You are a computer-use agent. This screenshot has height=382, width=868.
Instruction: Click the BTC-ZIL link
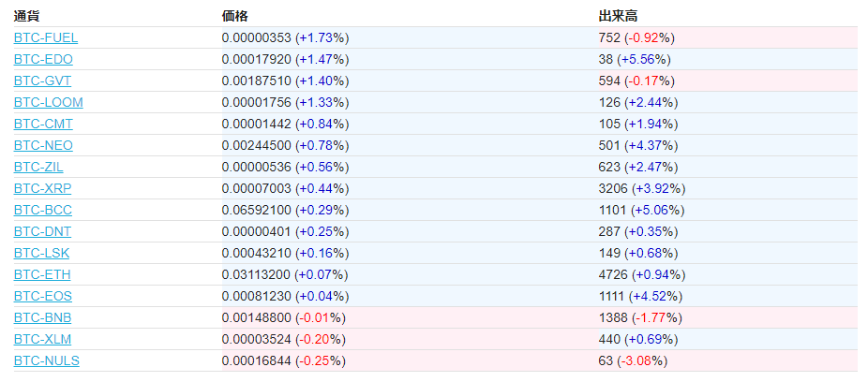point(38,167)
